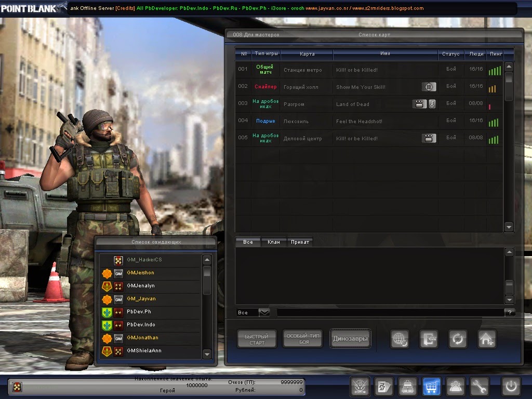Click GM badge next to GMJonathan
532x399 pixels.
[118, 338]
